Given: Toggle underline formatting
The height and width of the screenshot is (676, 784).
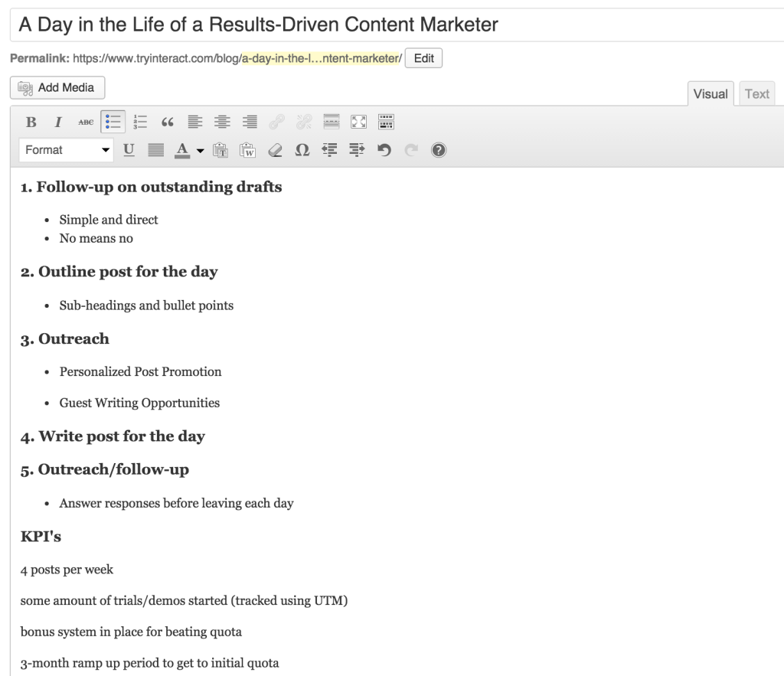Looking at the screenshot, I should click(x=129, y=150).
